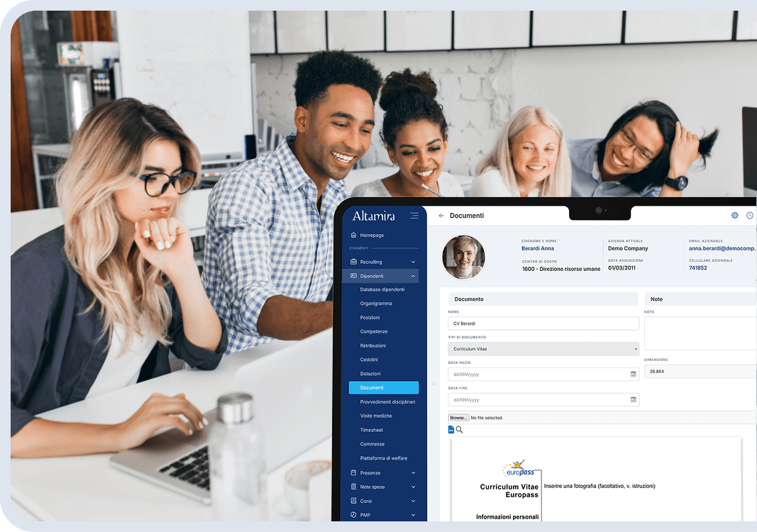Open the Data Inizio calendar picker
The width and height of the screenshot is (757, 532).
coord(633,374)
